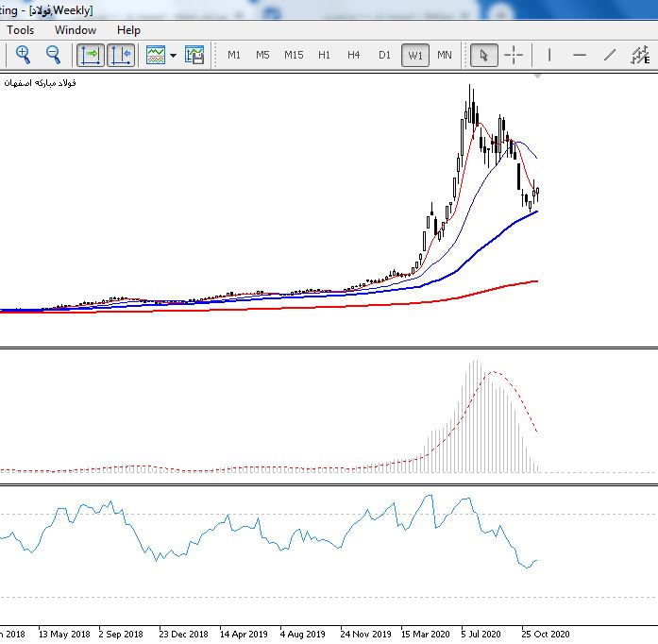
Task: Choose the trendline drawing tool
Action: (x=610, y=55)
